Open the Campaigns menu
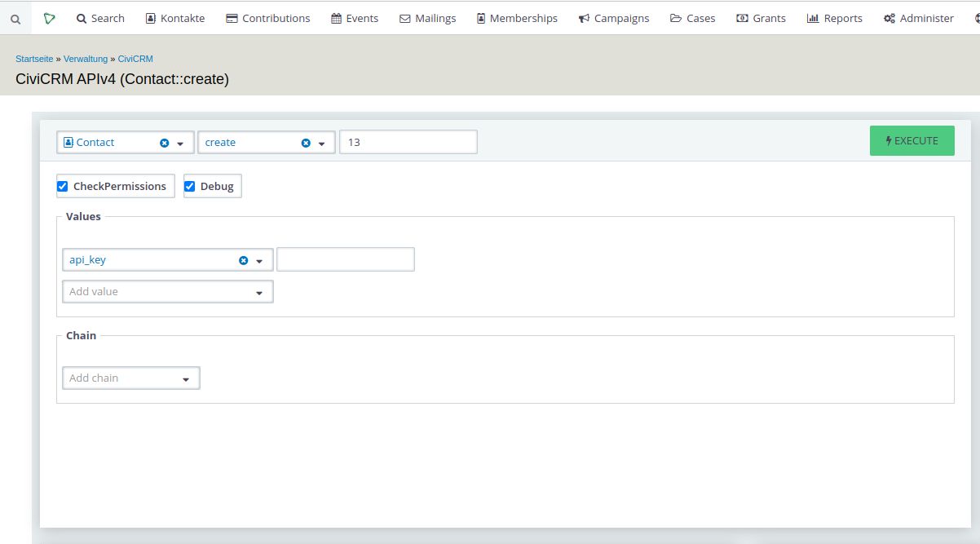The width and height of the screenshot is (980, 544). (616, 18)
